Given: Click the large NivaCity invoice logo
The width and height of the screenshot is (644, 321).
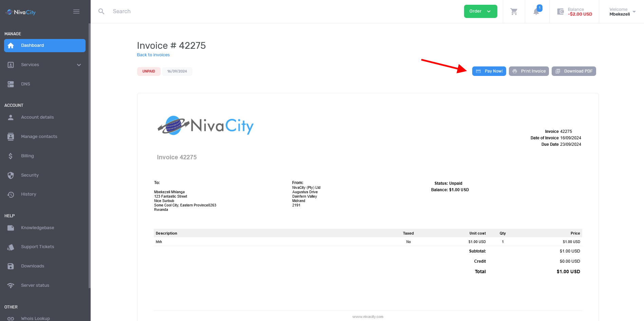Looking at the screenshot, I should pyautogui.click(x=205, y=126).
